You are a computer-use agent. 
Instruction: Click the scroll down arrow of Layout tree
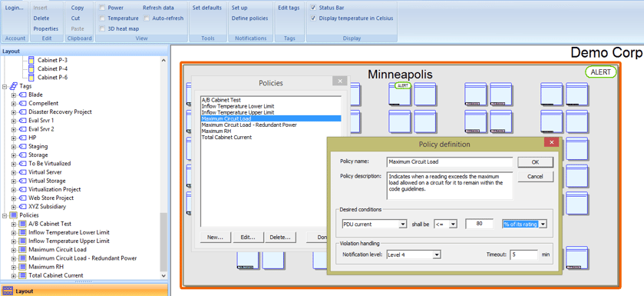pyautogui.click(x=163, y=275)
